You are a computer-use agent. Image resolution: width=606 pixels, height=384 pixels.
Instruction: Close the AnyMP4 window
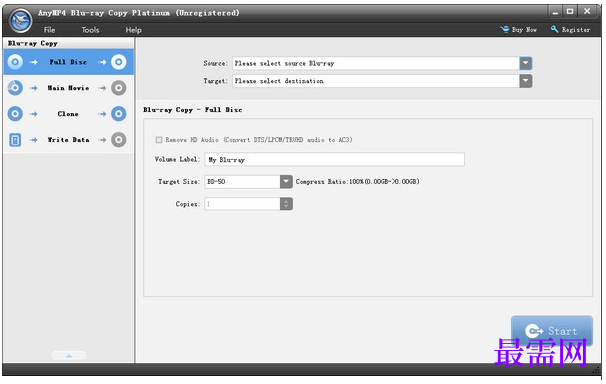coord(587,12)
